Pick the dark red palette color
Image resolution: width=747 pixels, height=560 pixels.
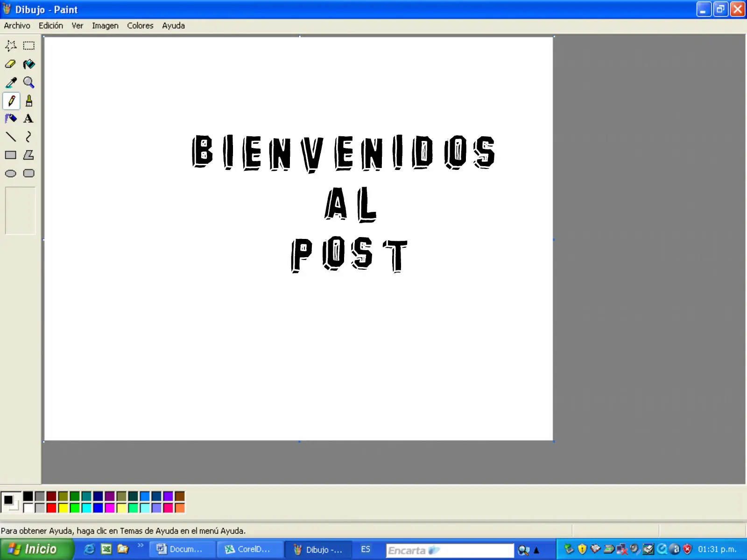[x=51, y=496]
